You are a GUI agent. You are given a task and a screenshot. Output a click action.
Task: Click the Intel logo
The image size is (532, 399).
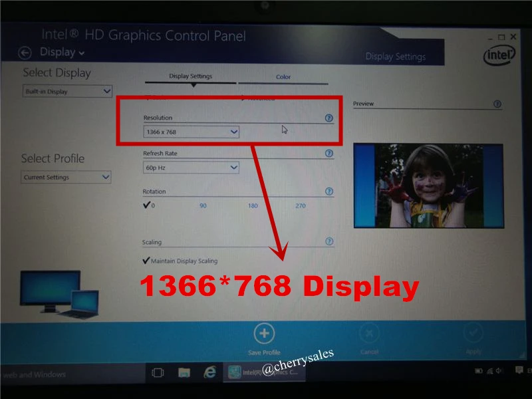point(499,55)
